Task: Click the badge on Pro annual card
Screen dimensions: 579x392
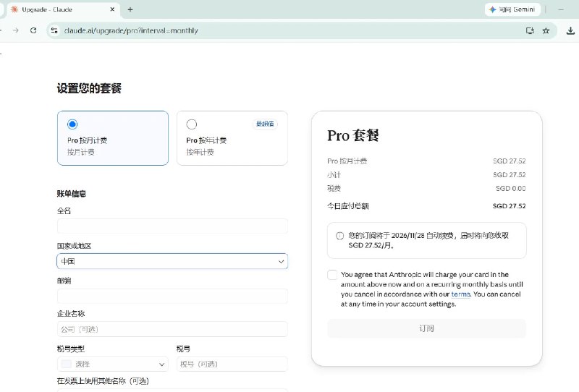Action: coord(265,124)
